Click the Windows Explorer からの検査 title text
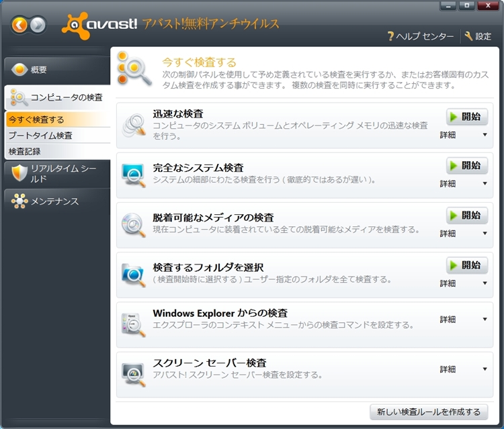Image resolution: width=504 pixels, height=429 pixels. point(220,313)
